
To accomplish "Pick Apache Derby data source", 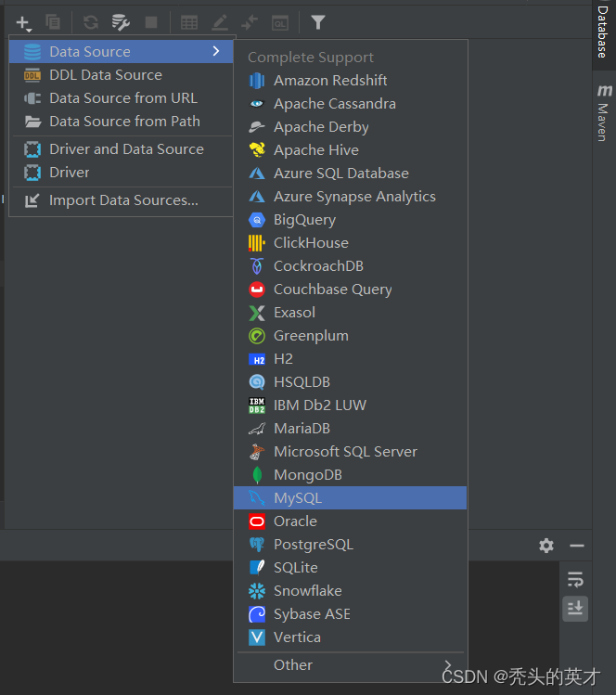I will click(350, 127).
